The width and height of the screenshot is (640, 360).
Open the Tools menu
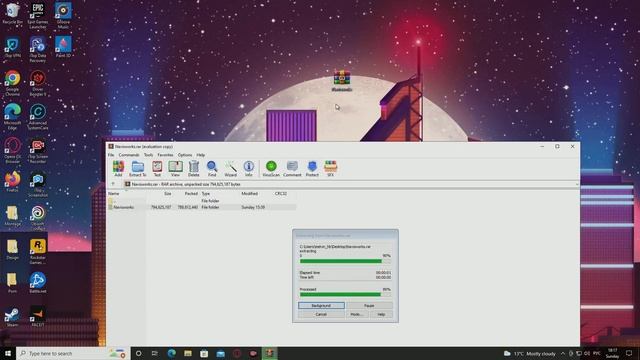(x=149, y=155)
